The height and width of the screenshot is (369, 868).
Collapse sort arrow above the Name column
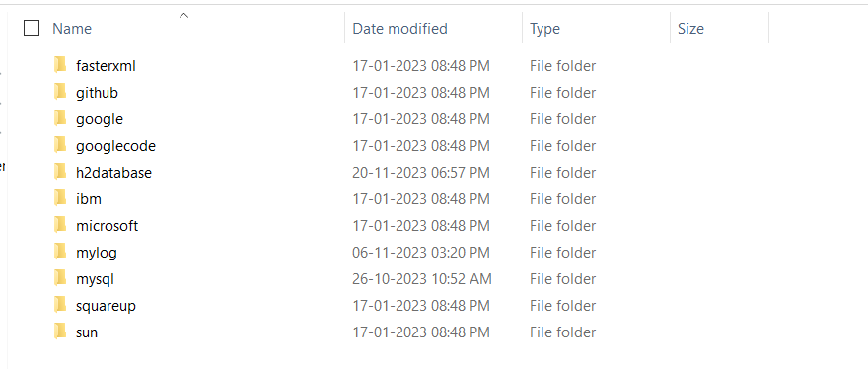click(x=183, y=16)
